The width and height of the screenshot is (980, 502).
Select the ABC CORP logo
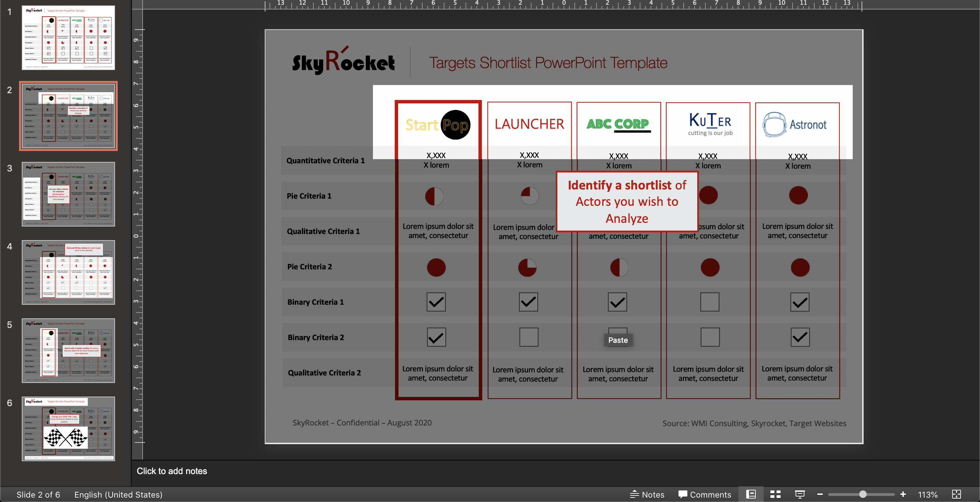618,125
